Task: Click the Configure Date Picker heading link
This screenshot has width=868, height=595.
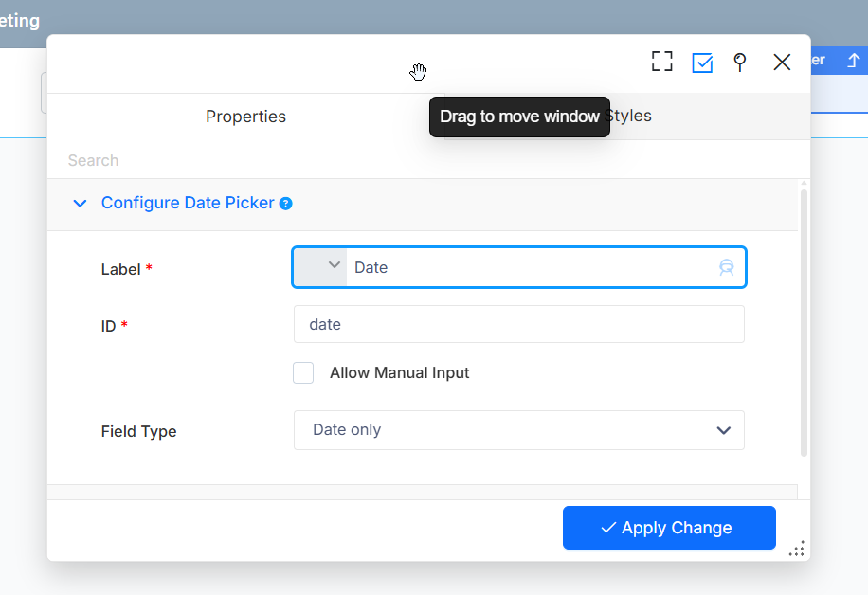Action: click(188, 203)
